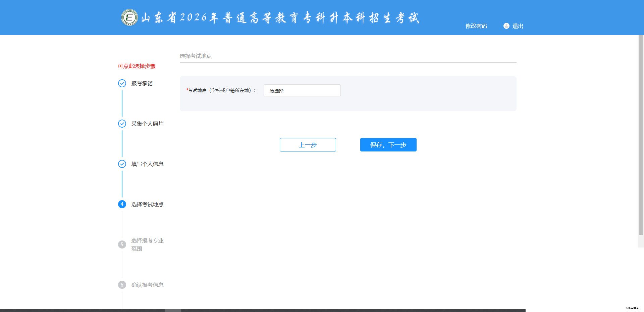The height and width of the screenshot is (312, 644).
Task: Open the 确认报考信息 step label
Action: click(147, 285)
